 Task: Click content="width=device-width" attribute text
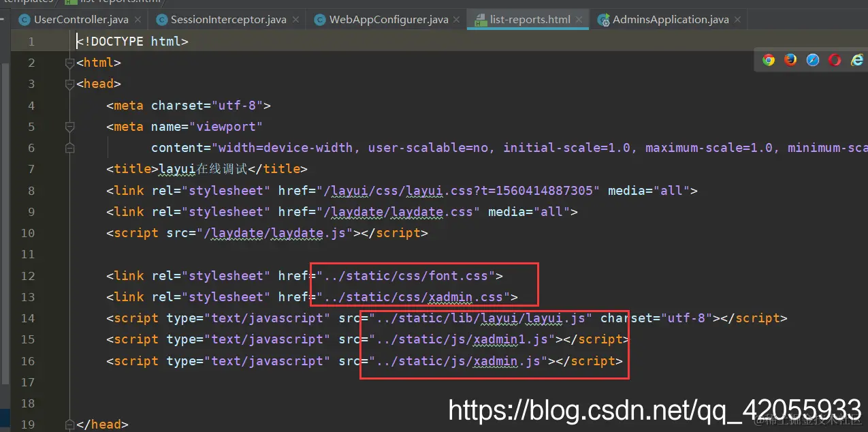252,148
